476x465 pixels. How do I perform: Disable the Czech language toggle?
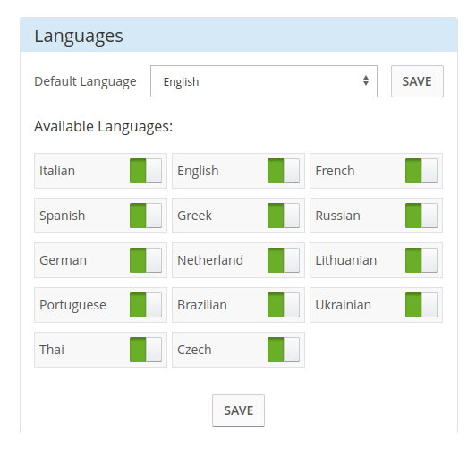pos(284,350)
